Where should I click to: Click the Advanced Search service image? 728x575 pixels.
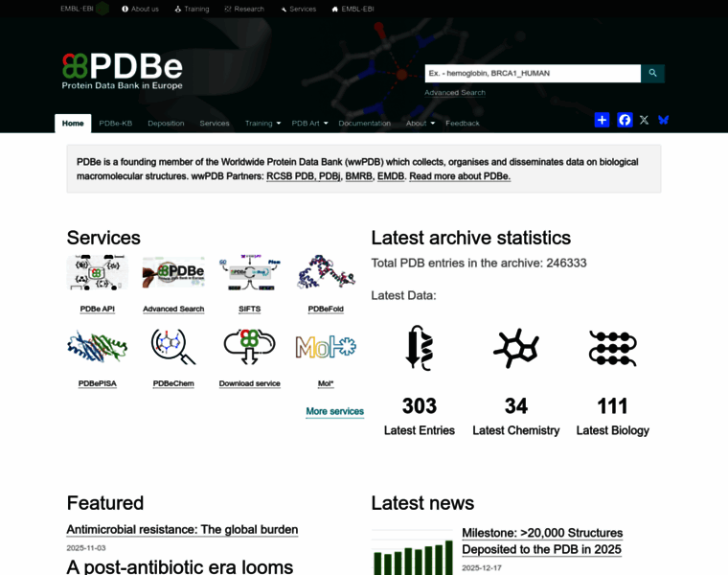click(x=173, y=272)
